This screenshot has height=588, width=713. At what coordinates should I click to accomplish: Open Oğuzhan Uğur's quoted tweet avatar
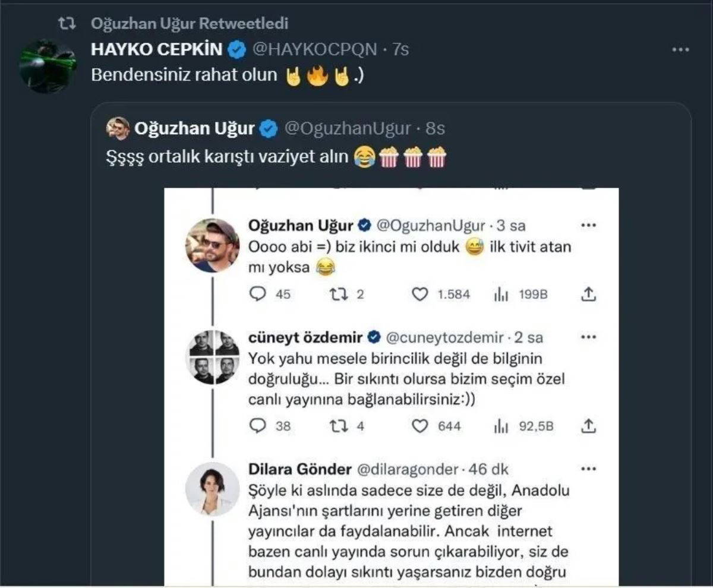coord(119,128)
